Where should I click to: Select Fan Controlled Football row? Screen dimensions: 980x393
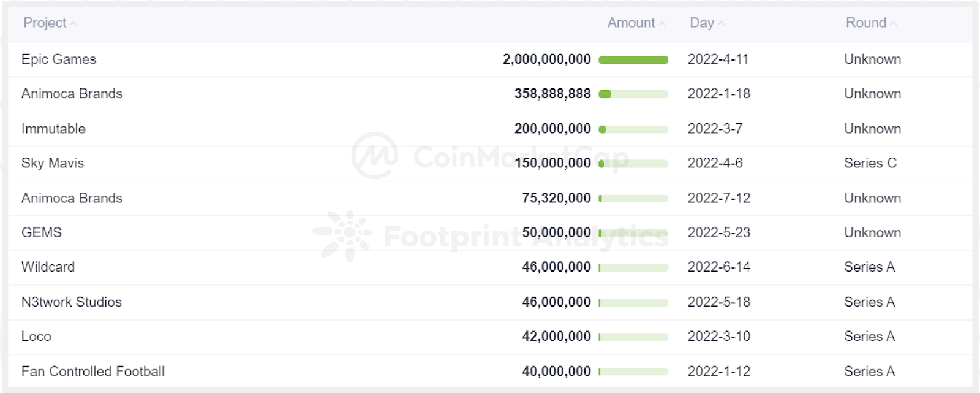tap(93, 372)
